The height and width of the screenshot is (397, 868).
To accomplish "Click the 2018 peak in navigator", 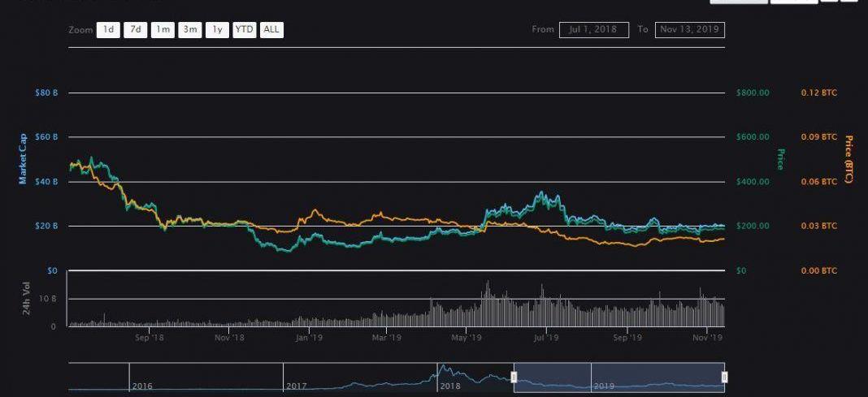I will (443, 368).
